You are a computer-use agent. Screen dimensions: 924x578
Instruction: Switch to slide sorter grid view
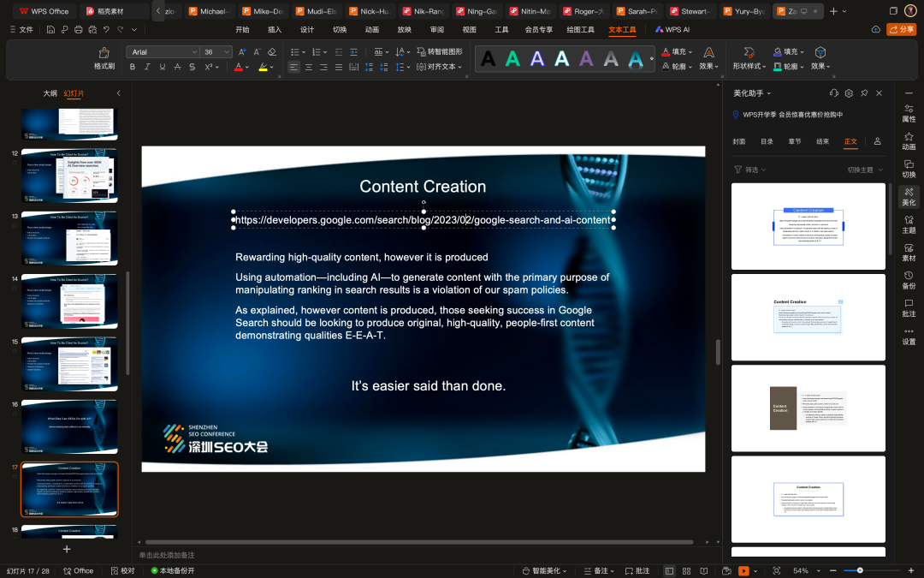tap(686, 571)
